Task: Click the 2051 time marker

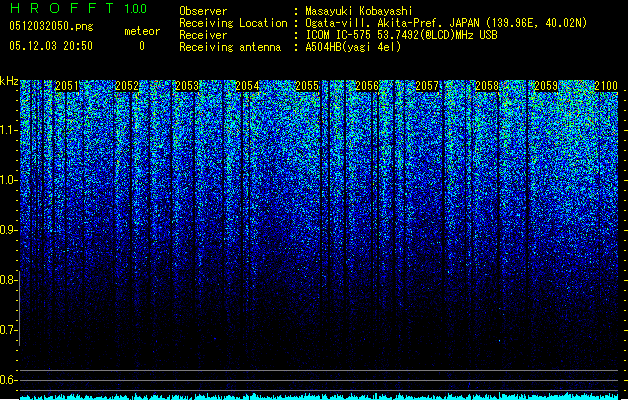Action: click(67, 86)
